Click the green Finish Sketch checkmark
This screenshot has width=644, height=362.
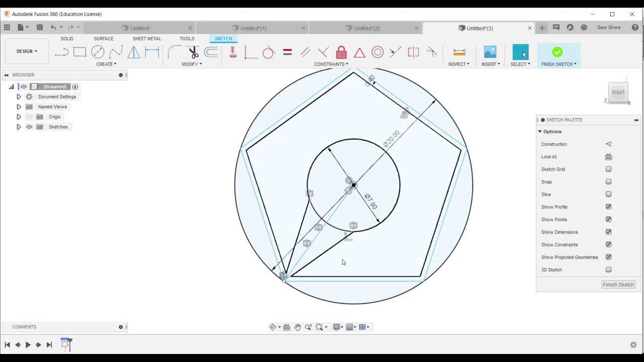[557, 52]
